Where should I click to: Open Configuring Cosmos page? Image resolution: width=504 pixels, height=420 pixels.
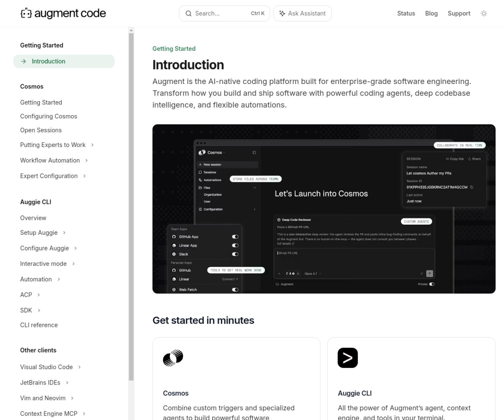pyautogui.click(x=49, y=116)
